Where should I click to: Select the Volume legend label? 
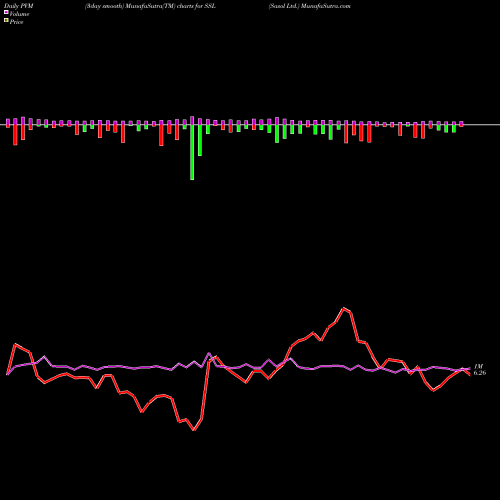click(x=19, y=14)
